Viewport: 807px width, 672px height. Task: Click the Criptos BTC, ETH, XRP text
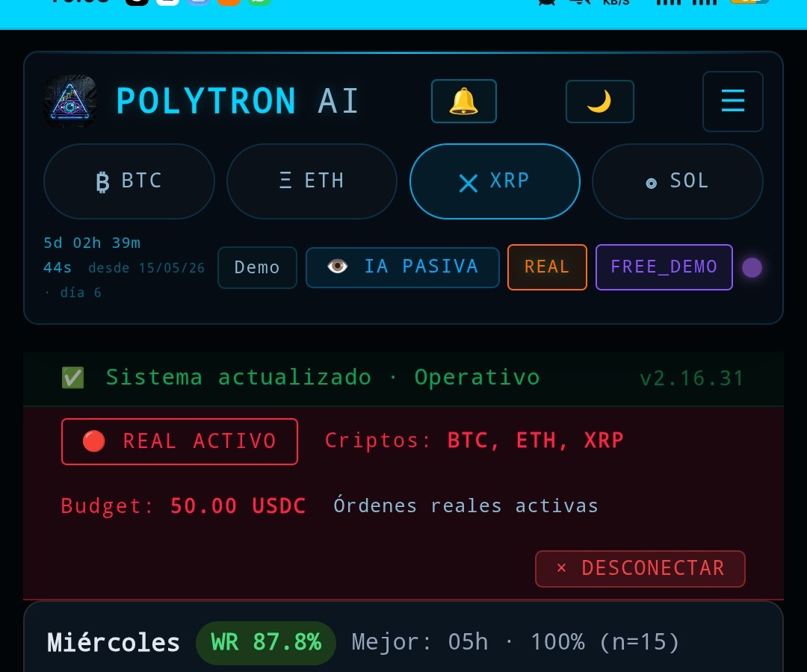pos(474,440)
